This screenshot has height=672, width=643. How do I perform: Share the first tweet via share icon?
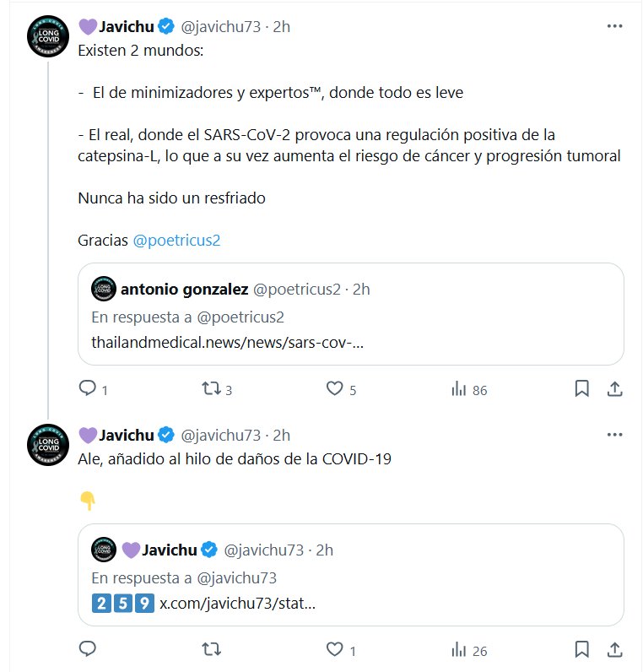(x=615, y=388)
